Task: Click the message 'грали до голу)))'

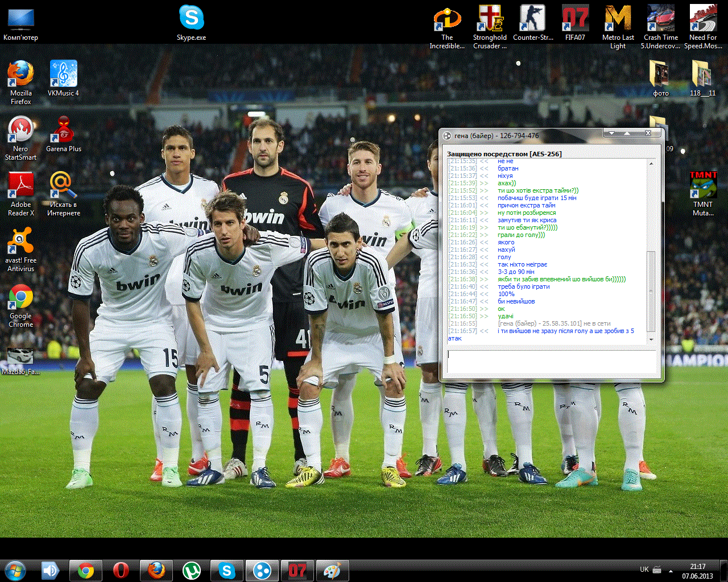Action: [522, 235]
